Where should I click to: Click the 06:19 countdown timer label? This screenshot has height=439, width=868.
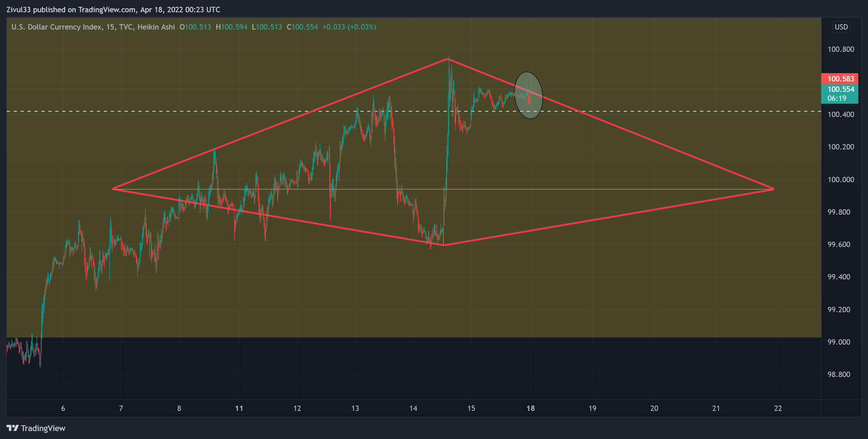(837, 98)
